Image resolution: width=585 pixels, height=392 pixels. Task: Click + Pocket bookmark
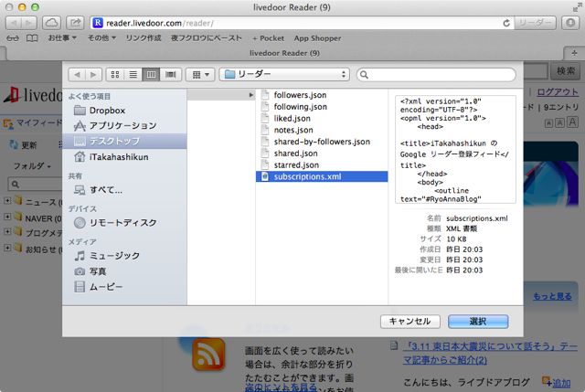point(268,38)
